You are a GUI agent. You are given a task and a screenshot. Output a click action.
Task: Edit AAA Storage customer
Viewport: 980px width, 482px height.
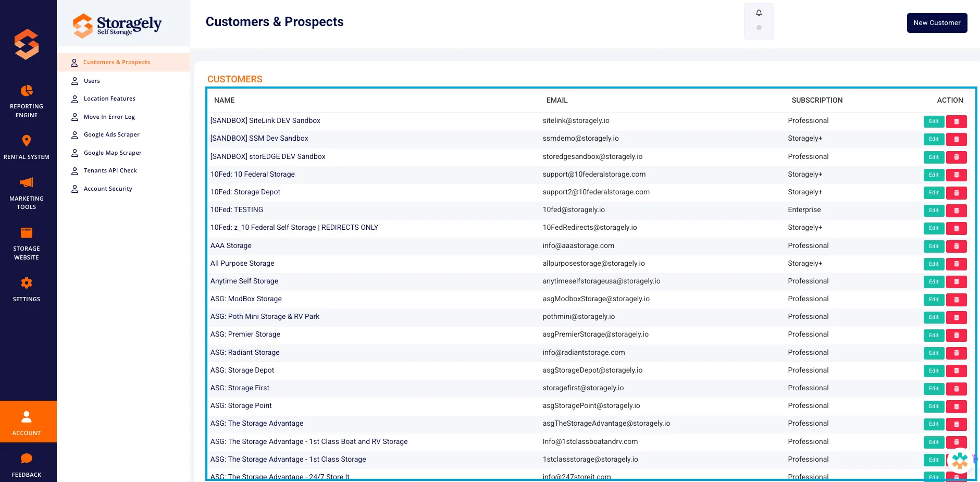click(x=934, y=246)
